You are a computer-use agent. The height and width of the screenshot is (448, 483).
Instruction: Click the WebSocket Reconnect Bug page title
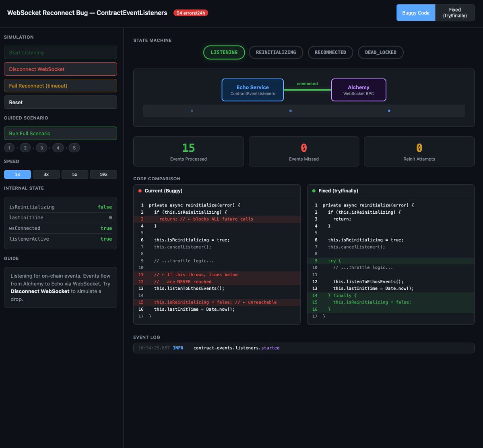(x=87, y=13)
